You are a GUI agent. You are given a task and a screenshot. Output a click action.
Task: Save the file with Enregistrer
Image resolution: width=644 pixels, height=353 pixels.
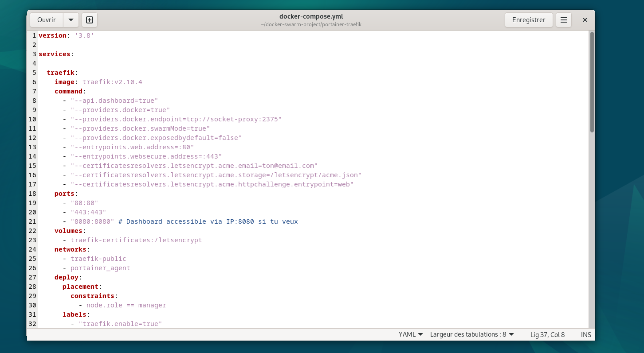click(528, 20)
